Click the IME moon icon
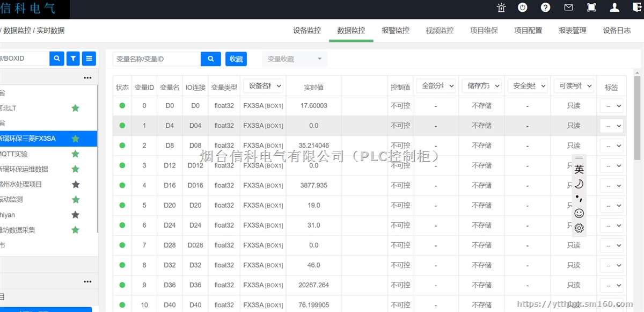 [579, 184]
